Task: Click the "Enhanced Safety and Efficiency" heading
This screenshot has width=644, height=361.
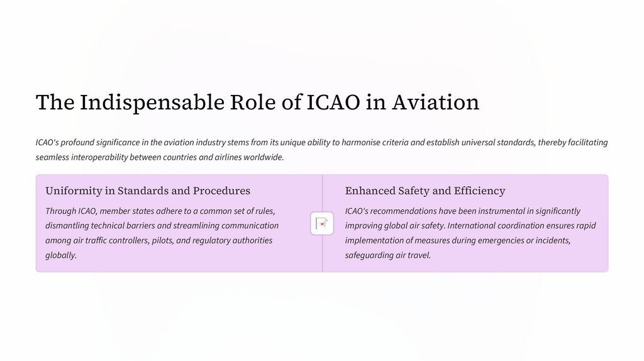Action: click(425, 191)
